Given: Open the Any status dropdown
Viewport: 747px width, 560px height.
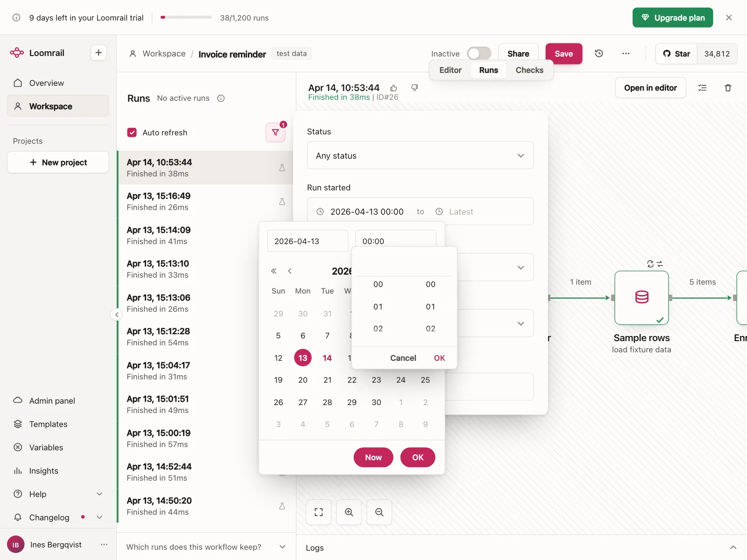Looking at the screenshot, I should pos(420,155).
